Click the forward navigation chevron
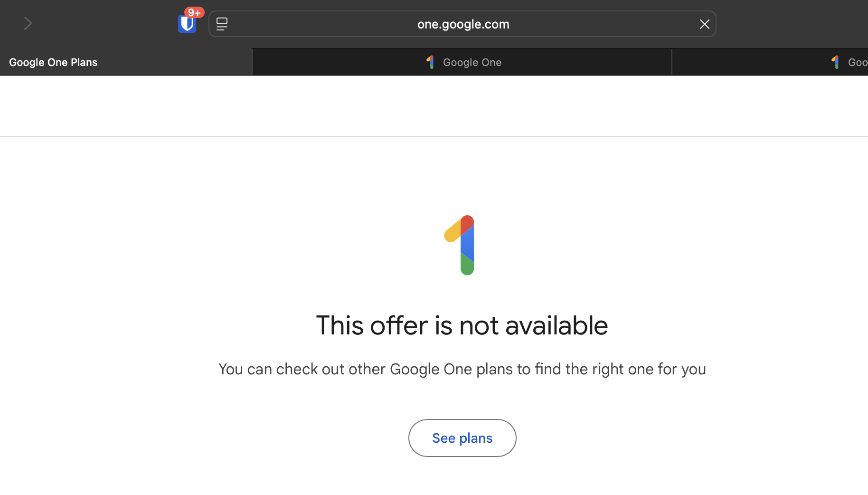The height and width of the screenshot is (495, 868). click(28, 23)
